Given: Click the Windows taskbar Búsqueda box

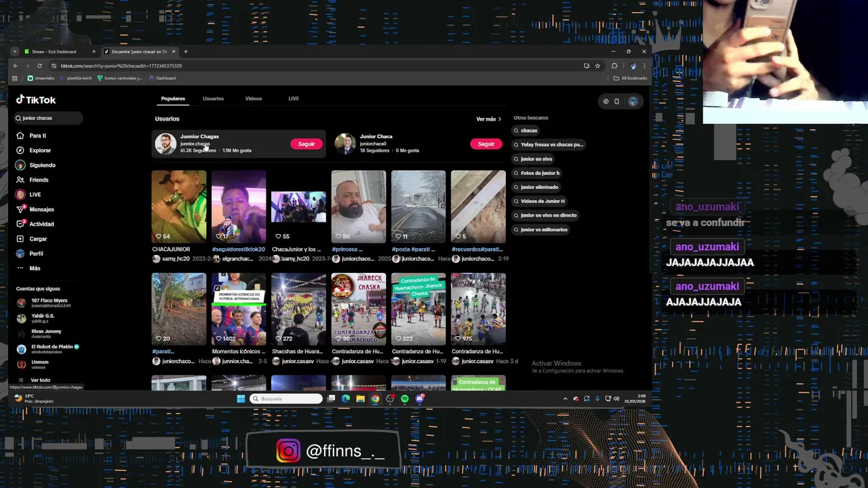Looking at the screenshot, I should click(x=286, y=399).
